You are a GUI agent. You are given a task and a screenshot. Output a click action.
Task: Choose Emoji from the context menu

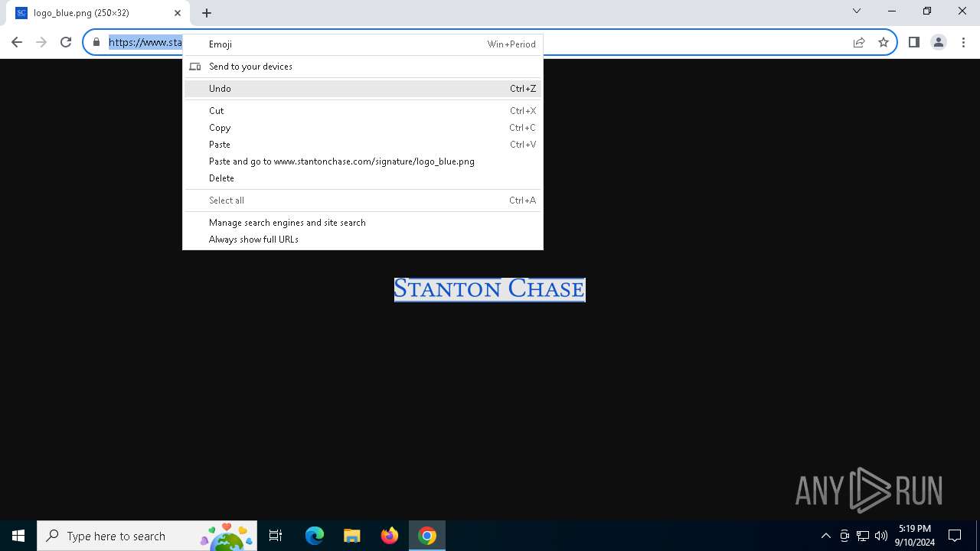click(x=363, y=44)
